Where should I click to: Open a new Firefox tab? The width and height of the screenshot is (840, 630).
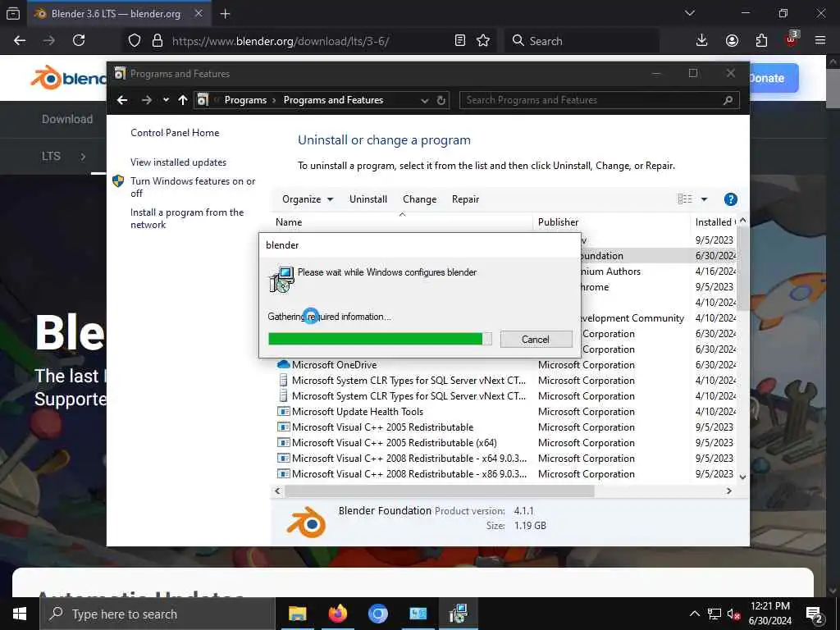(226, 14)
